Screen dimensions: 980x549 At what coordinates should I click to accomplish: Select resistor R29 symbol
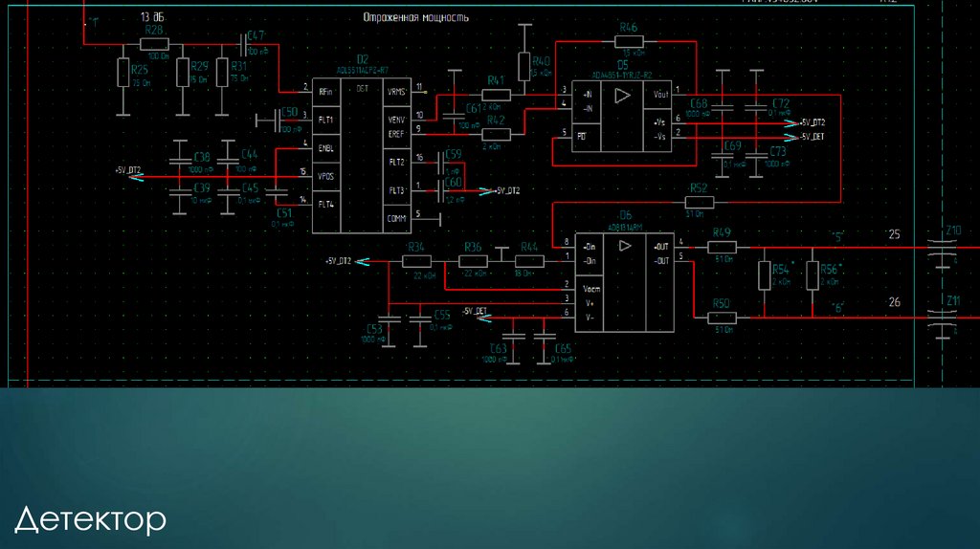pyautogui.click(x=183, y=73)
